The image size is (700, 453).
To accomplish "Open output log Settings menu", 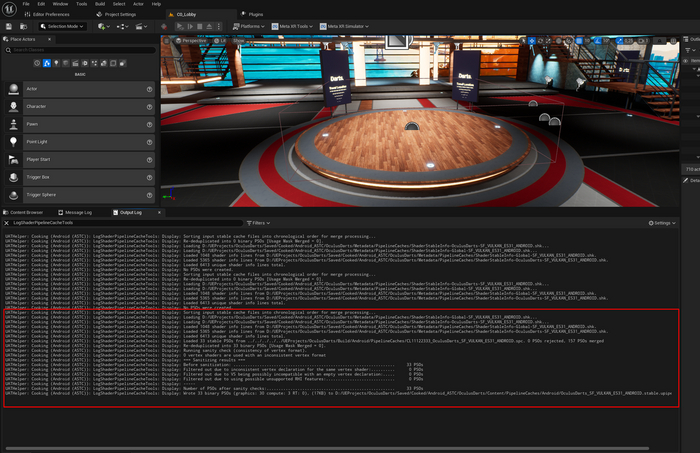I will pos(664,223).
